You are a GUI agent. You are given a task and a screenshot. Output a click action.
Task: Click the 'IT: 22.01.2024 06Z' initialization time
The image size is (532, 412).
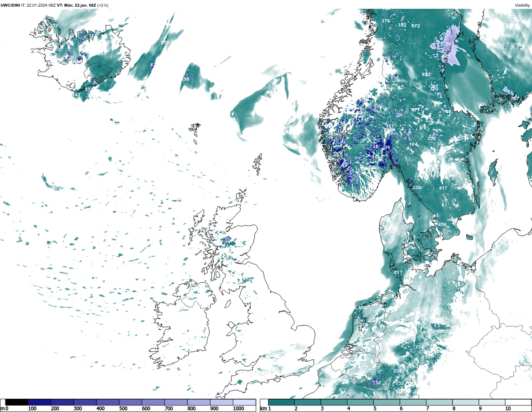click(39, 5)
